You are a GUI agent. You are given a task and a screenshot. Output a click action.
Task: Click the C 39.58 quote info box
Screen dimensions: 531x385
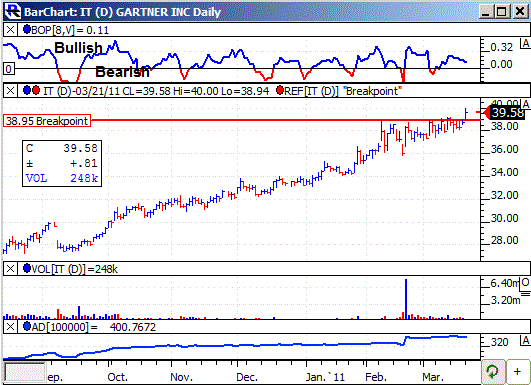pyautogui.click(x=62, y=164)
